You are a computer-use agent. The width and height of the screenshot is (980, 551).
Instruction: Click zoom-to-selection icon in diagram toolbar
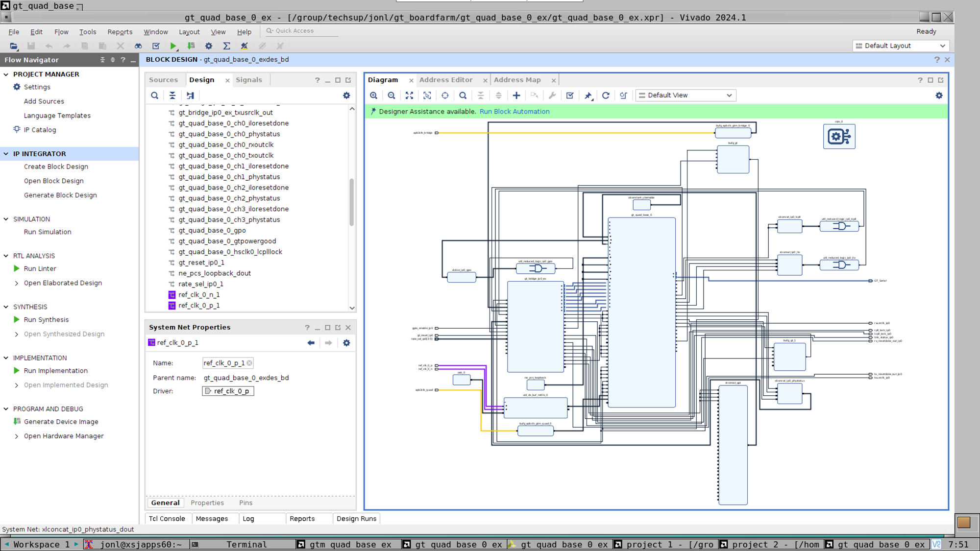[x=427, y=96]
